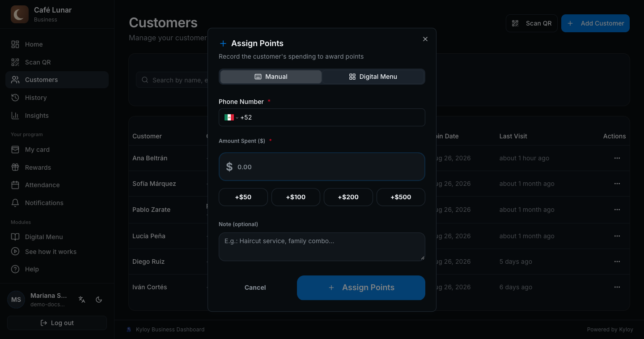
Task: Click the Last Visit column header
Action: (x=513, y=136)
